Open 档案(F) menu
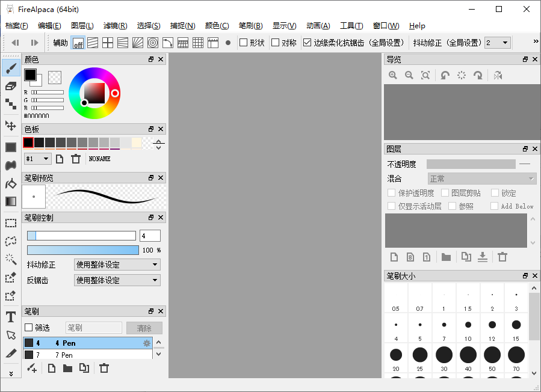Screen dimensions: 541x392 coord(17,26)
